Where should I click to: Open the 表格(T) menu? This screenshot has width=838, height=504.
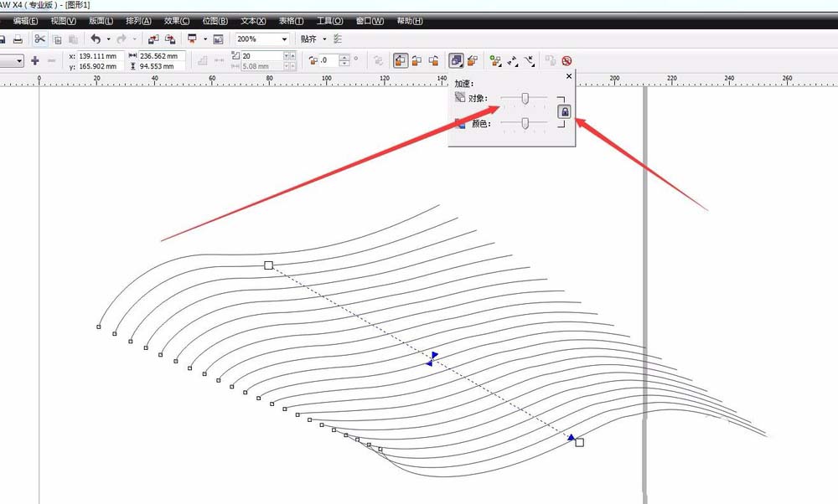[x=291, y=21]
